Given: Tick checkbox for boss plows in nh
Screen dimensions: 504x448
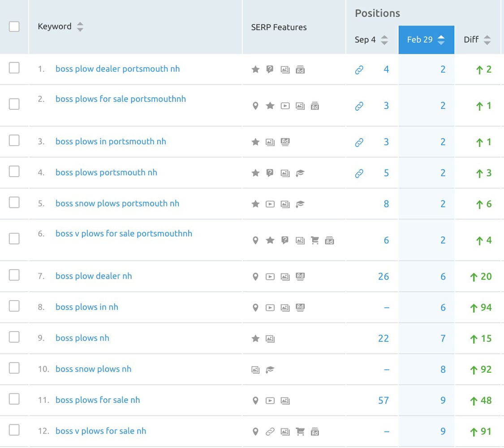Looking at the screenshot, I should click(14, 306).
